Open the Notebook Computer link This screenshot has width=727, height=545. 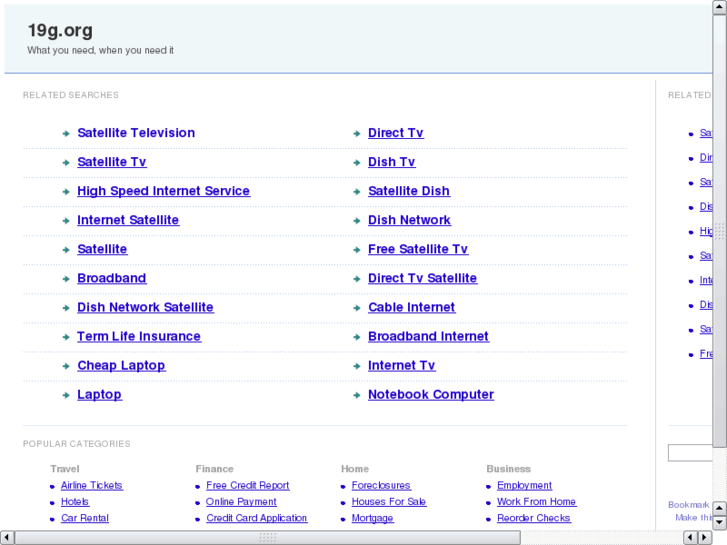point(431,395)
